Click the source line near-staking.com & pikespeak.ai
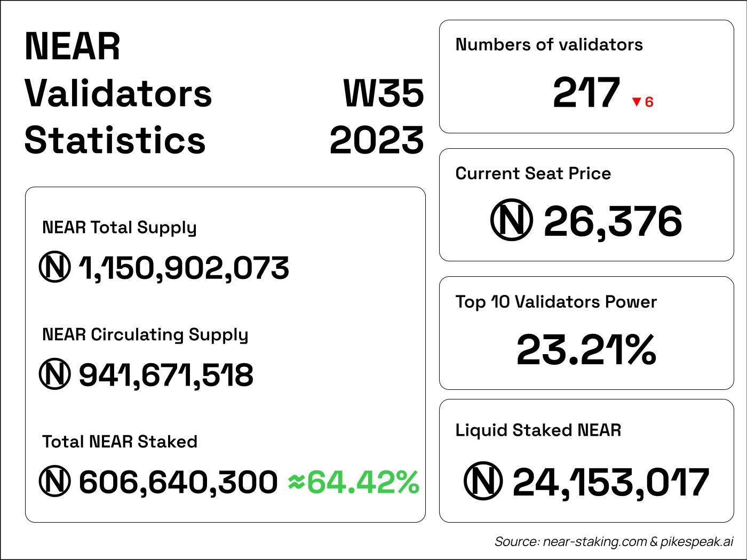 click(614, 542)
